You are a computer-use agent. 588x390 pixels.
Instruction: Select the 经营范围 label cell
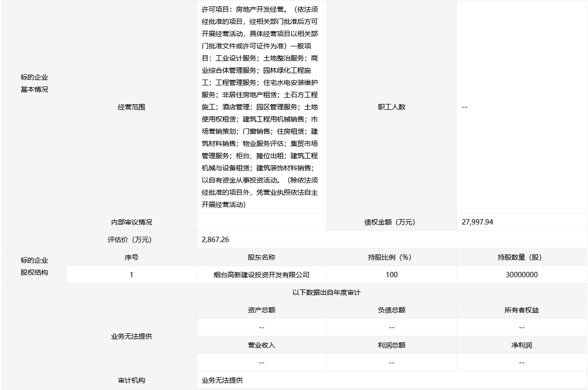point(132,107)
